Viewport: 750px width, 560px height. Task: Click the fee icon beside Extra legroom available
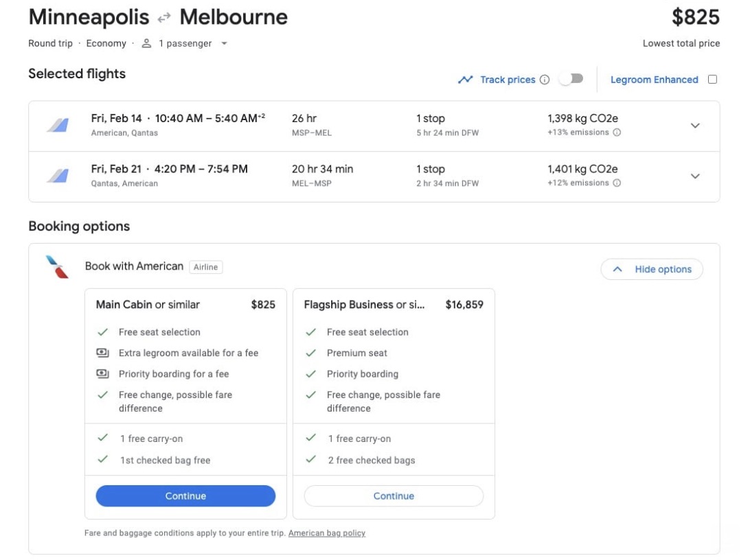103,352
